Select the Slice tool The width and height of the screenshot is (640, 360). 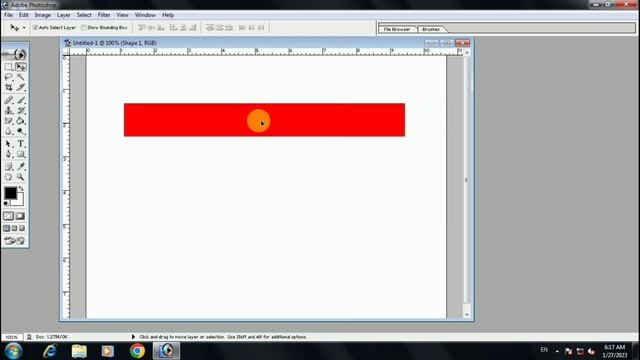click(21, 87)
